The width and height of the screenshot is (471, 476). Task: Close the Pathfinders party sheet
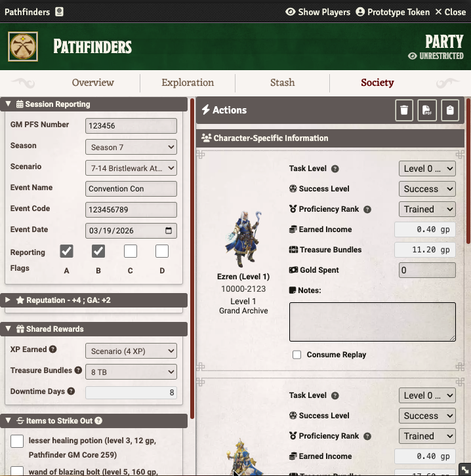(451, 12)
